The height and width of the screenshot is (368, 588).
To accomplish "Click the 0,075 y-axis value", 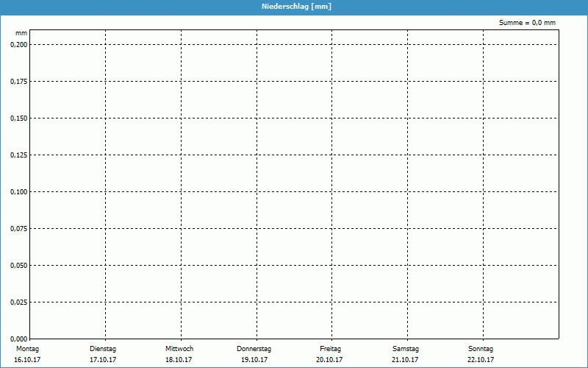I will (x=19, y=229).
